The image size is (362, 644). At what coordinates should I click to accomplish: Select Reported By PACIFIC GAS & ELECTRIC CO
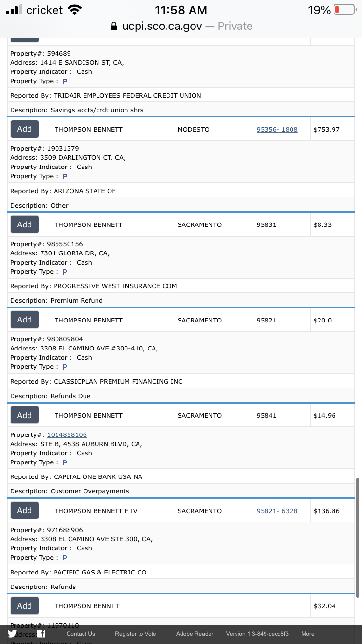tap(78, 572)
